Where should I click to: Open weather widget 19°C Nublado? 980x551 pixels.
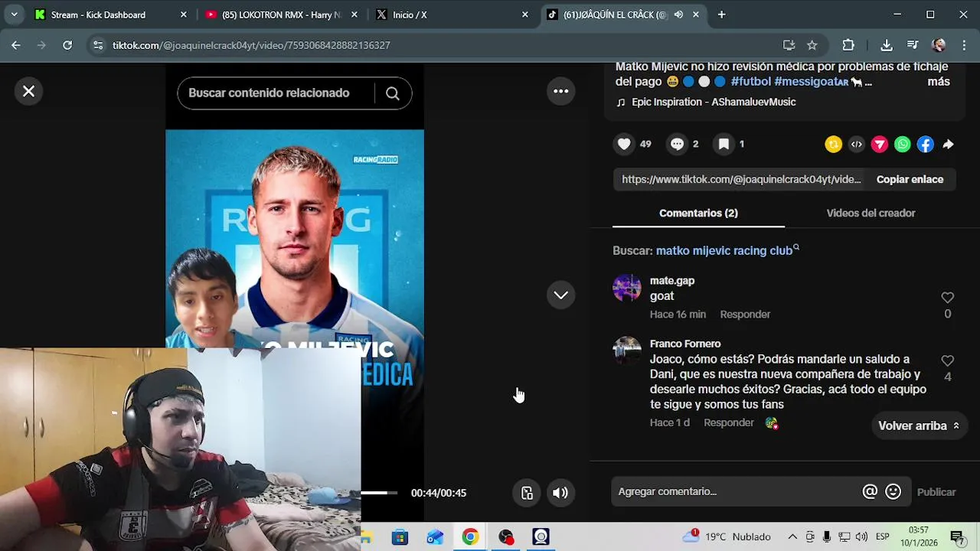coord(727,536)
